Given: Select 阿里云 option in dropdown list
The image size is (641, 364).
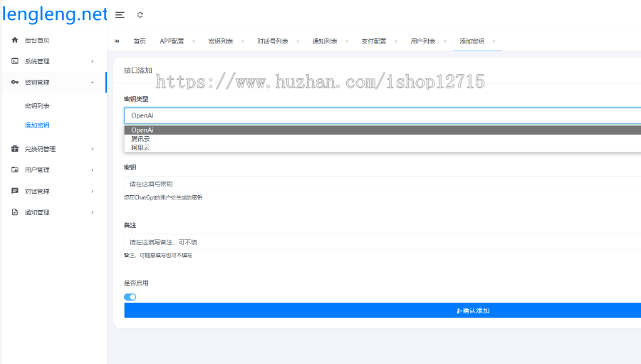Looking at the screenshot, I should pos(382,147).
